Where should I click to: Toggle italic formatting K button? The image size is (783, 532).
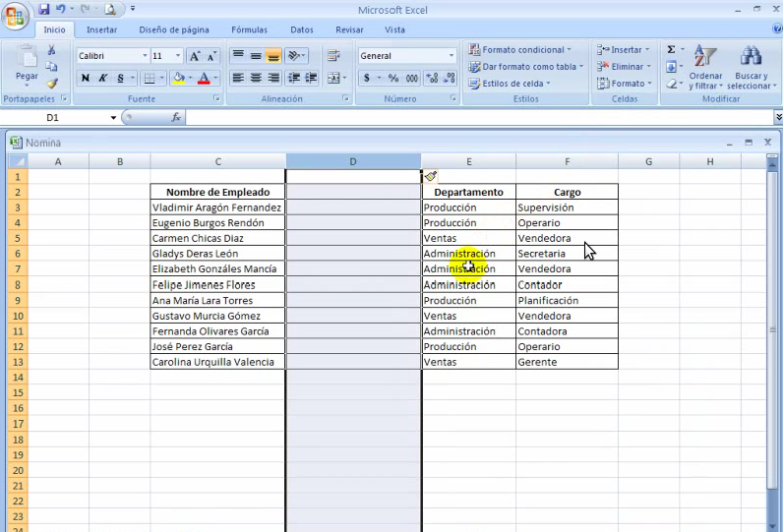103,78
